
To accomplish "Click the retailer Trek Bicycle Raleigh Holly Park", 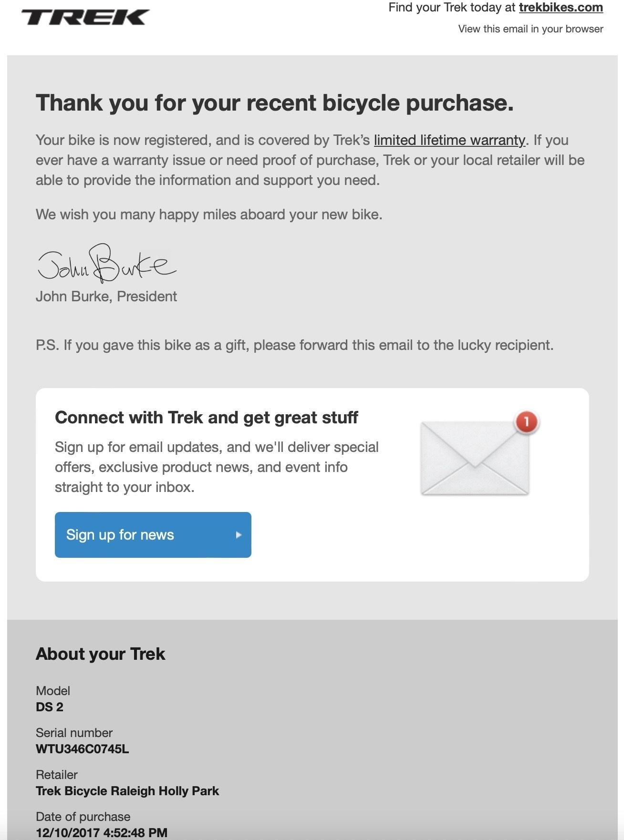I will (127, 791).
